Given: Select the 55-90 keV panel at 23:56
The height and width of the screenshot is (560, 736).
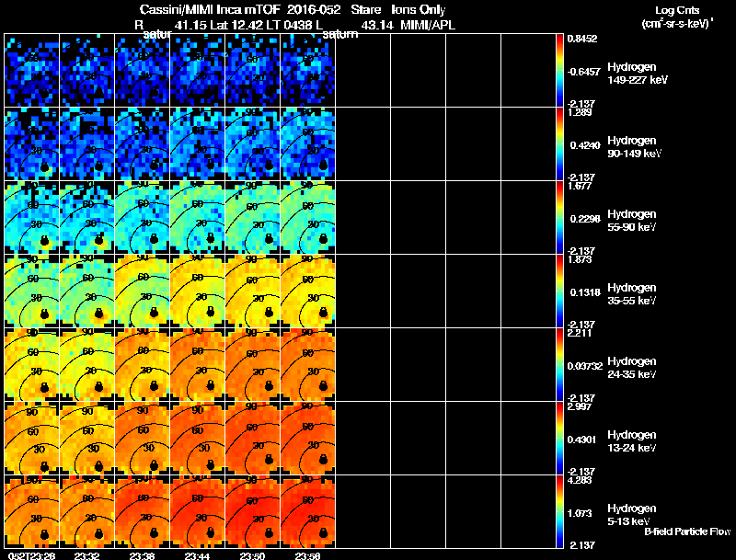Looking at the screenshot, I should (x=308, y=218).
